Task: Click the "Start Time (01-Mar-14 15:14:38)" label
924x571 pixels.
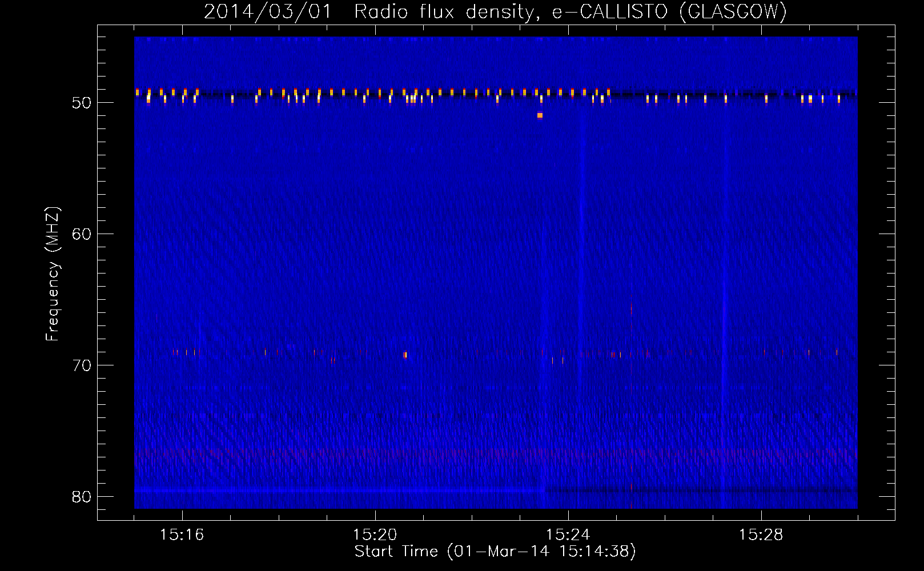Action: [x=495, y=551]
